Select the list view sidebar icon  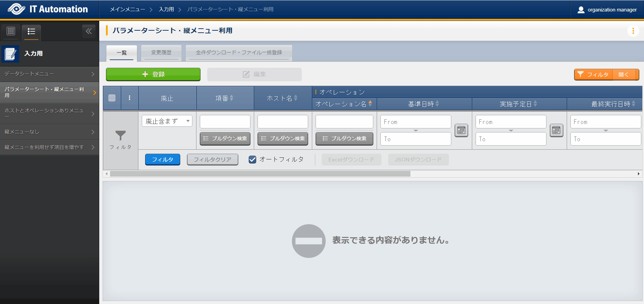tap(31, 31)
